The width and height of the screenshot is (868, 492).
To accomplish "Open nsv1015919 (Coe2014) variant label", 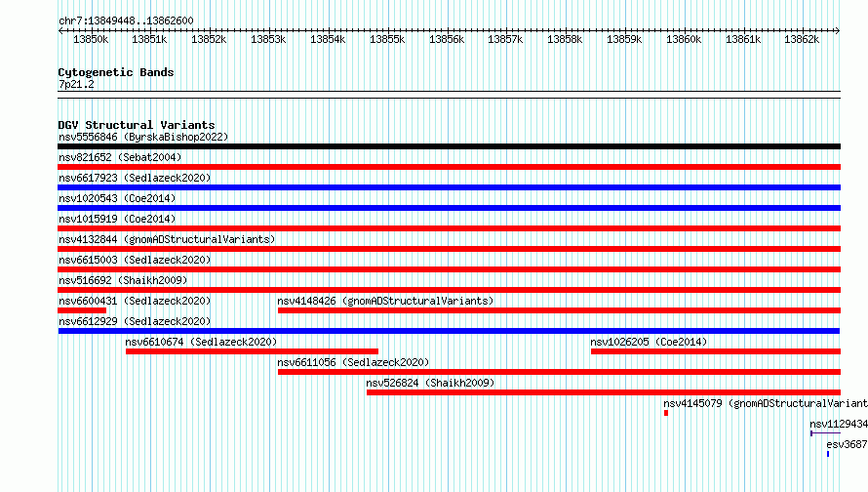I will tap(117, 219).
